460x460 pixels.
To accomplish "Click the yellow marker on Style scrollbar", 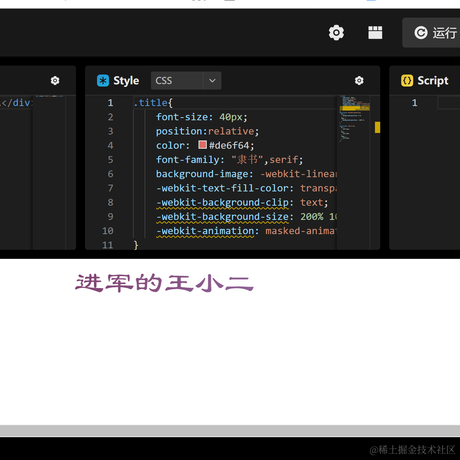I will click(x=377, y=127).
